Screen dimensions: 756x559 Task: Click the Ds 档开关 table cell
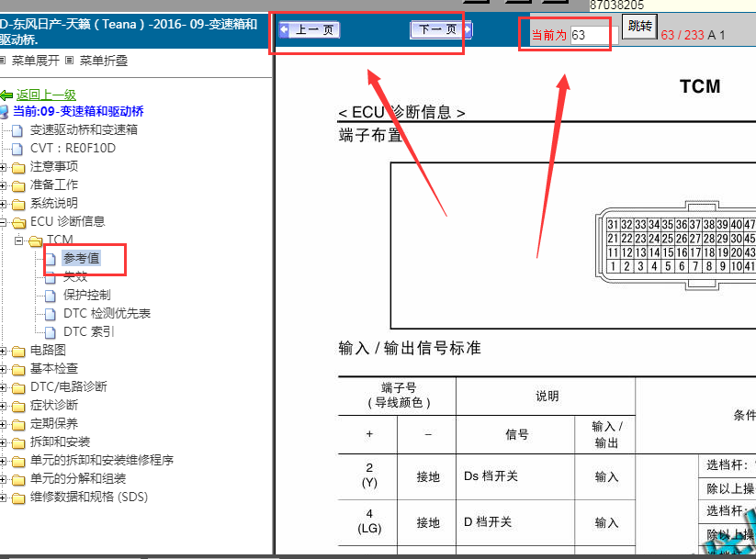tap(515, 476)
